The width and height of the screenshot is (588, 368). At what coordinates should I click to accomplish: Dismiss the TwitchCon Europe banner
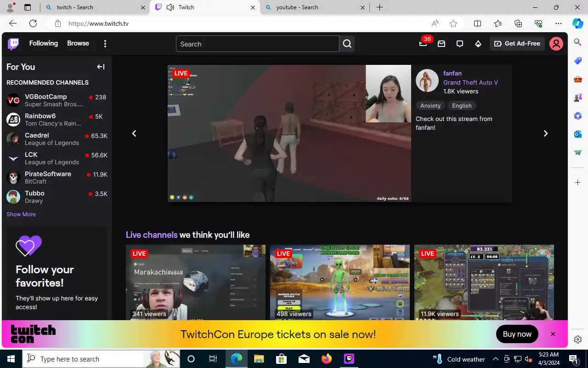pos(553,334)
